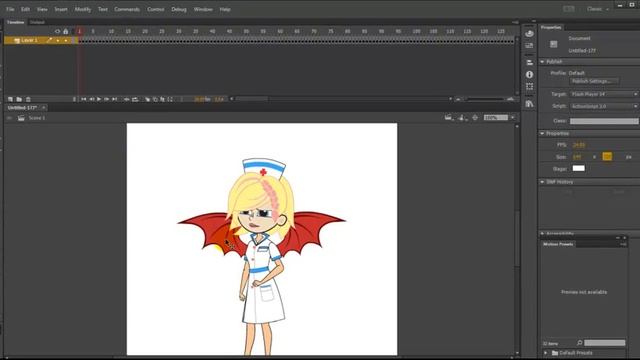Image resolution: width=640 pixels, height=360 pixels.
Task: Delete layer with the trash icon
Action: pos(28,99)
